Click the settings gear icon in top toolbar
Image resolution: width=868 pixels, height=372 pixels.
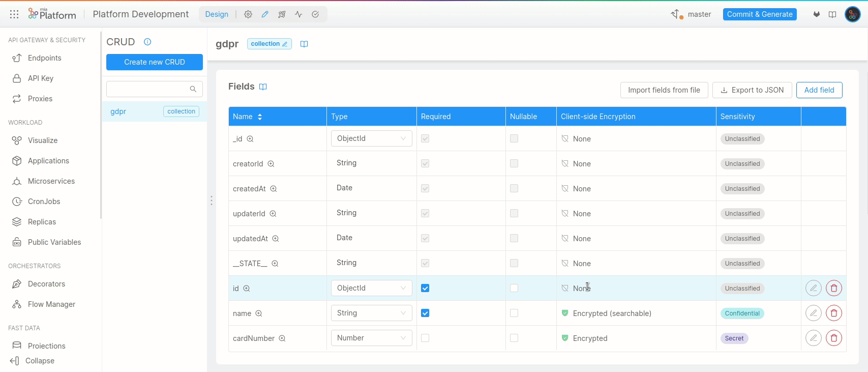point(248,14)
